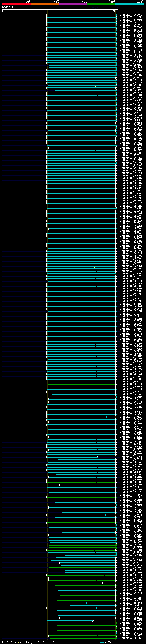Viewport: 146px width, 644px height.
Task: Open hit UniRef100_Q3HRY4
Action: coord(131,50)
